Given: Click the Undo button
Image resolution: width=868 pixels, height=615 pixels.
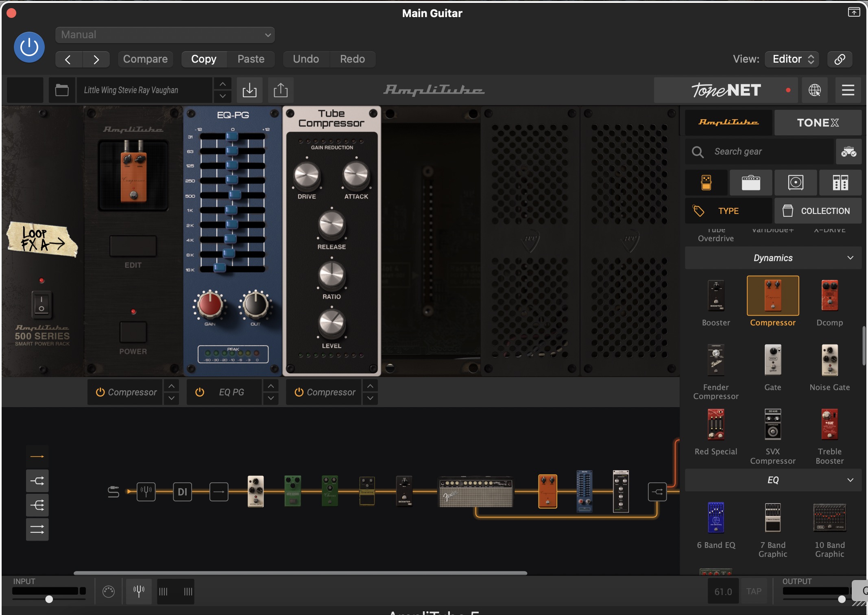Looking at the screenshot, I should pyautogui.click(x=306, y=59).
